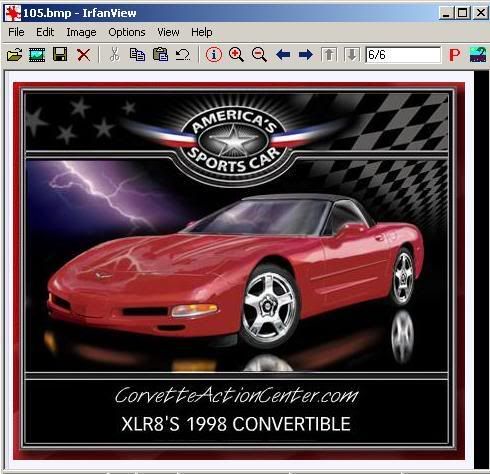Start slideshow using the filmstrip icon

click(37, 55)
